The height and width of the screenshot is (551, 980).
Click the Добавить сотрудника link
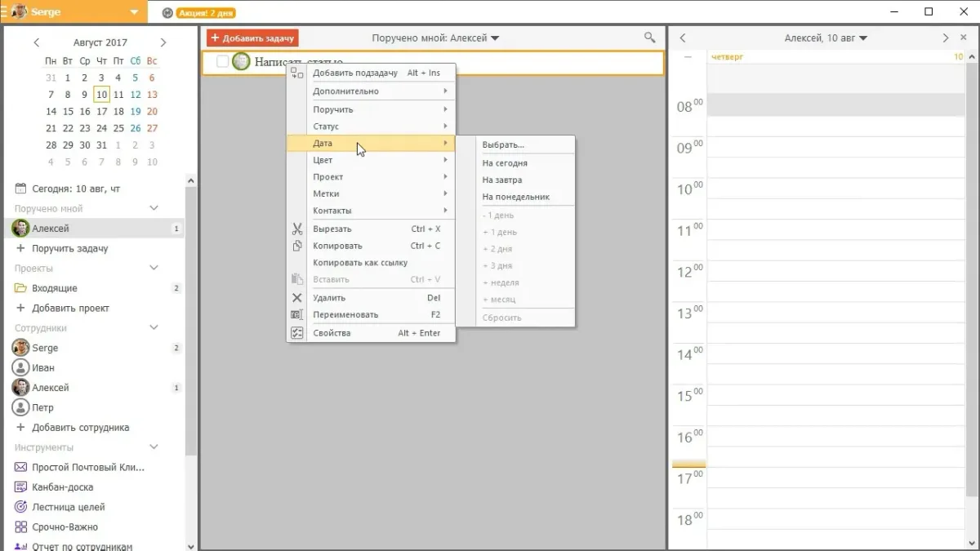coord(80,428)
